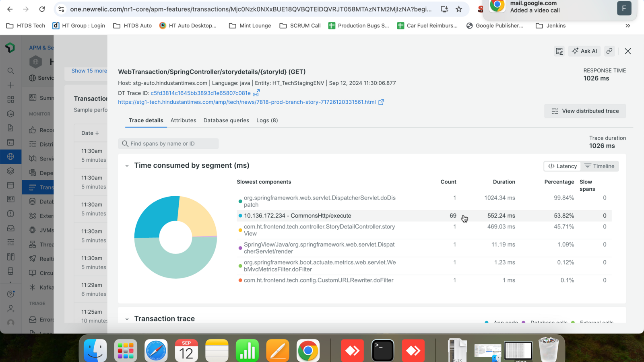Open Chrome from the dock
This screenshot has width=644, height=362.
click(x=308, y=350)
